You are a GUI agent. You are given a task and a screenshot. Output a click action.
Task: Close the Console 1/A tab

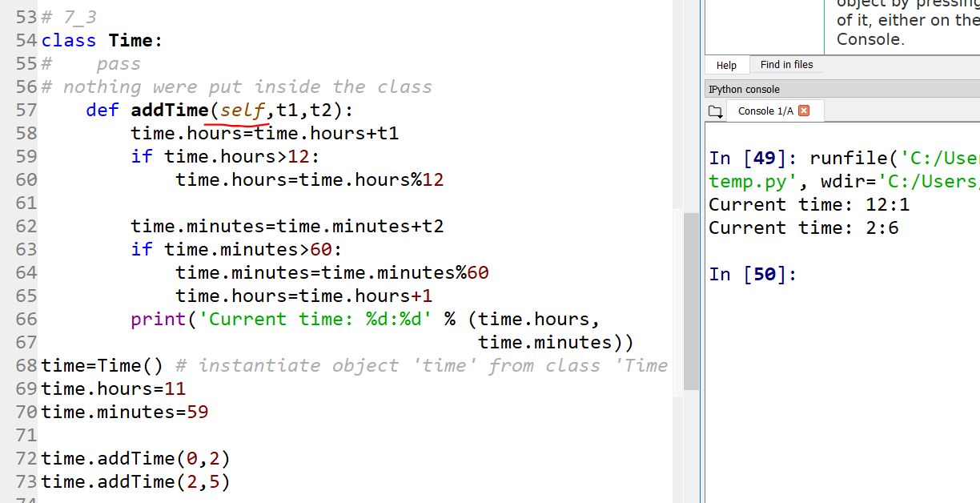click(x=804, y=111)
